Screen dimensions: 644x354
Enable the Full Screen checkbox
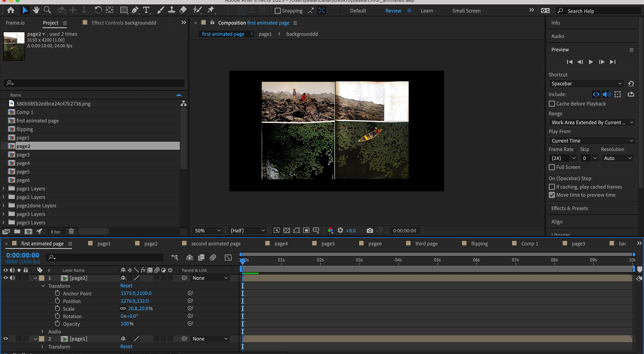[x=552, y=167]
